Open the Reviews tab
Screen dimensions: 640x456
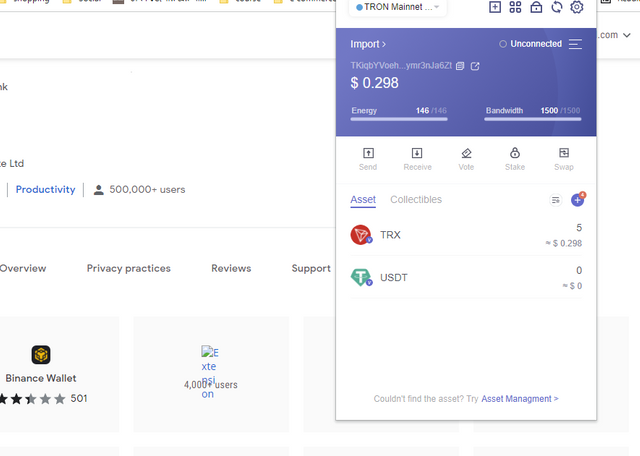(x=231, y=268)
